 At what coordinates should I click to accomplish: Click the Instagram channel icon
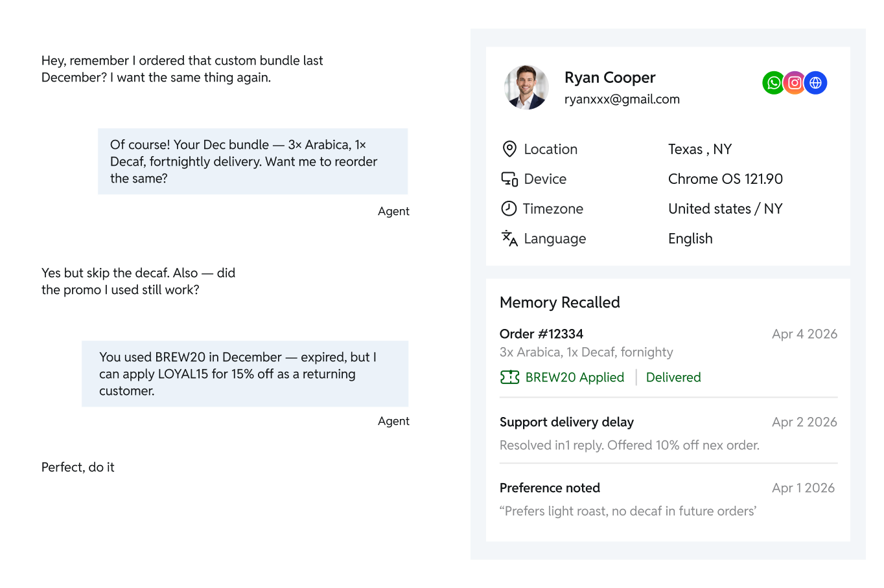tap(795, 83)
